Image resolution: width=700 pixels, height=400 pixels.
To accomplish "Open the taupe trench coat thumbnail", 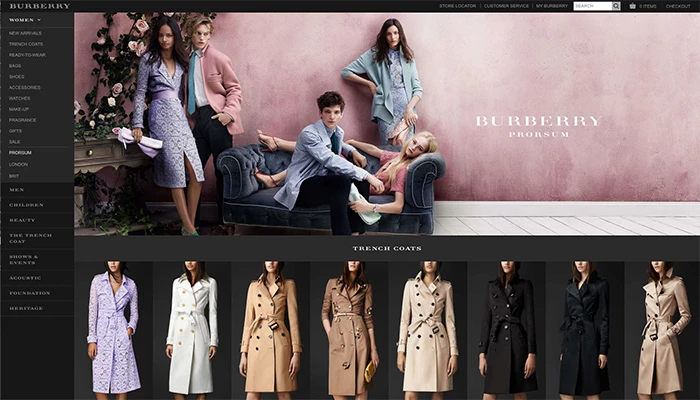I will (662, 330).
